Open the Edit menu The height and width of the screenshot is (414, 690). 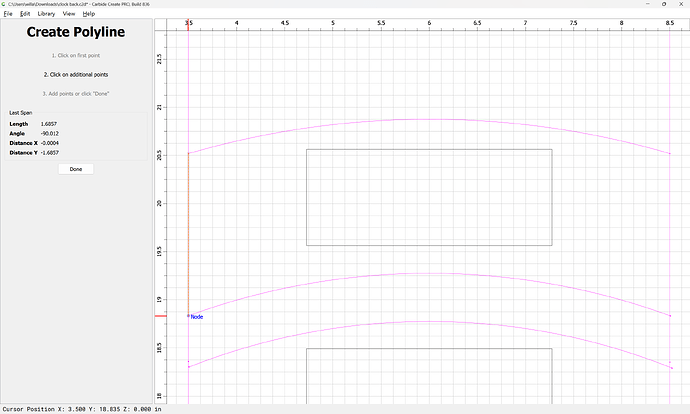(25, 14)
